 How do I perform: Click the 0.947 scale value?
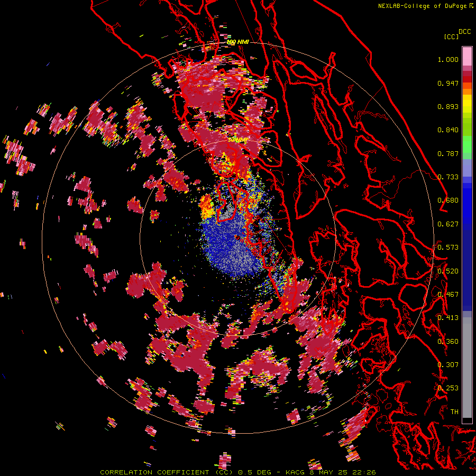coord(448,83)
